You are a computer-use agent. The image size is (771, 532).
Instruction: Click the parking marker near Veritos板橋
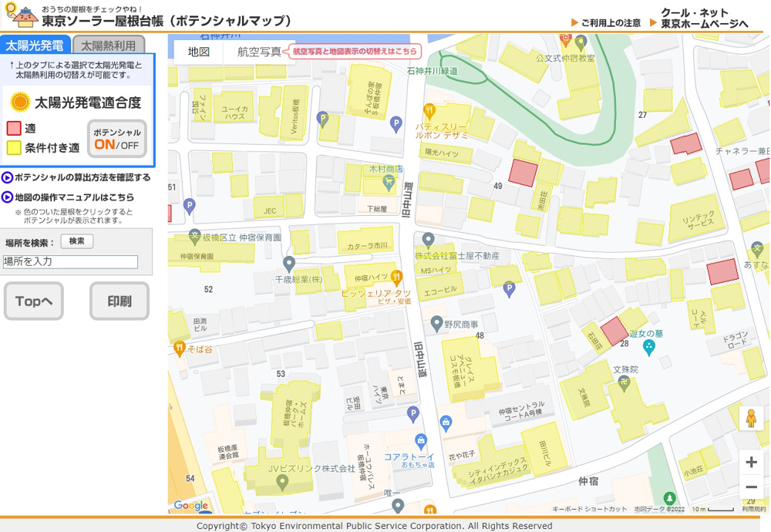(322, 120)
